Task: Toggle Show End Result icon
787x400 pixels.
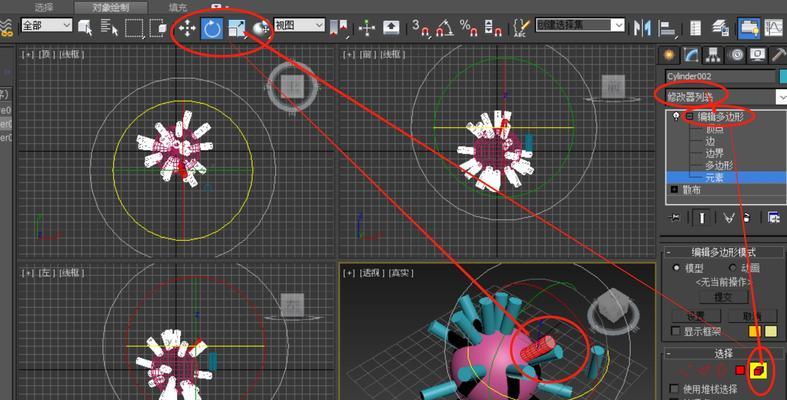Action: point(701,218)
